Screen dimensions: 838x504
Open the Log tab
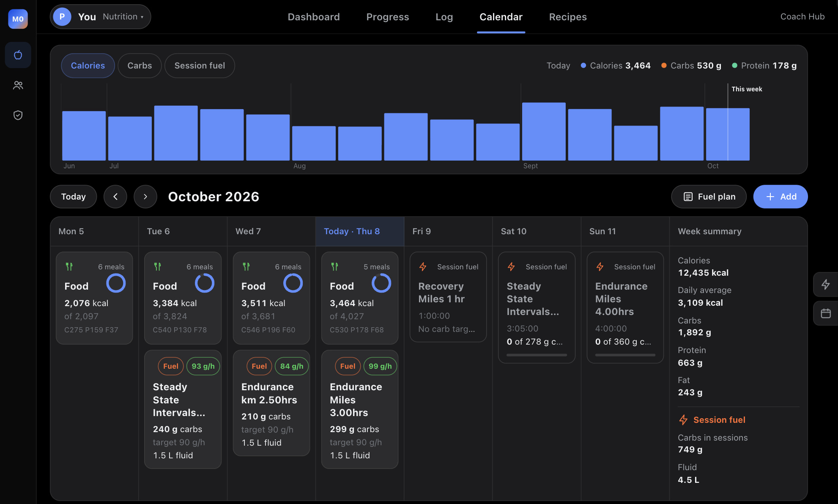[444, 17]
